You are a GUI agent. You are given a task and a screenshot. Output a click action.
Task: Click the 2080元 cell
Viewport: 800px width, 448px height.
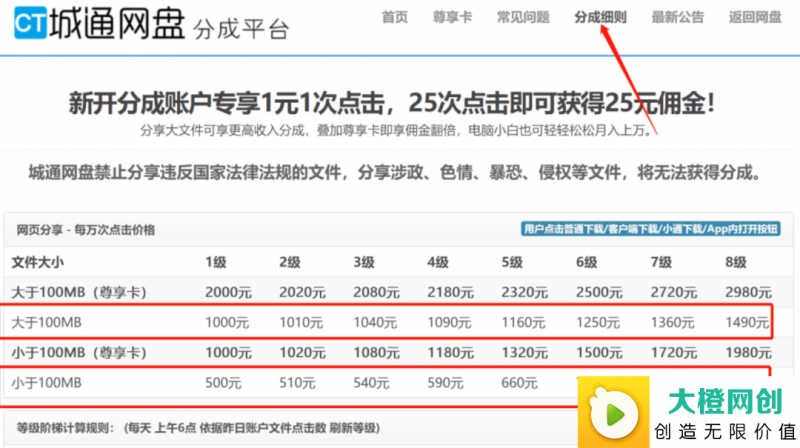click(x=376, y=292)
